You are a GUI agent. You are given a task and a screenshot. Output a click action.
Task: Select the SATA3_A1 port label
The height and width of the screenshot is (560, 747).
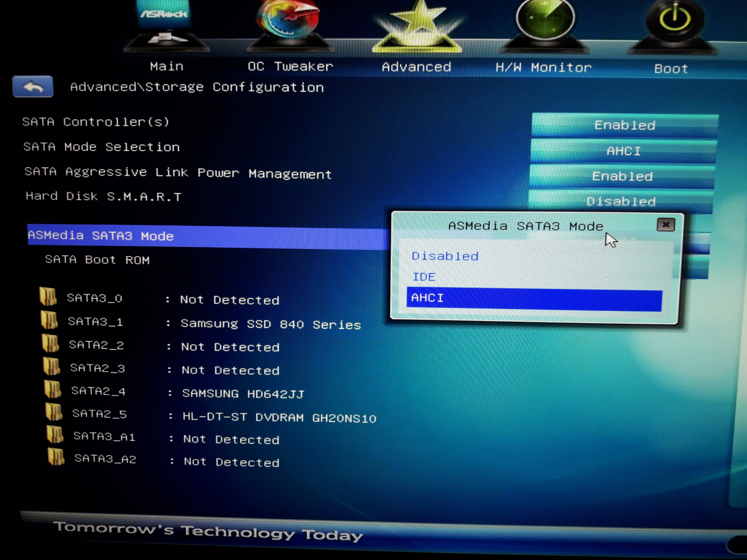click(x=104, y=437)
